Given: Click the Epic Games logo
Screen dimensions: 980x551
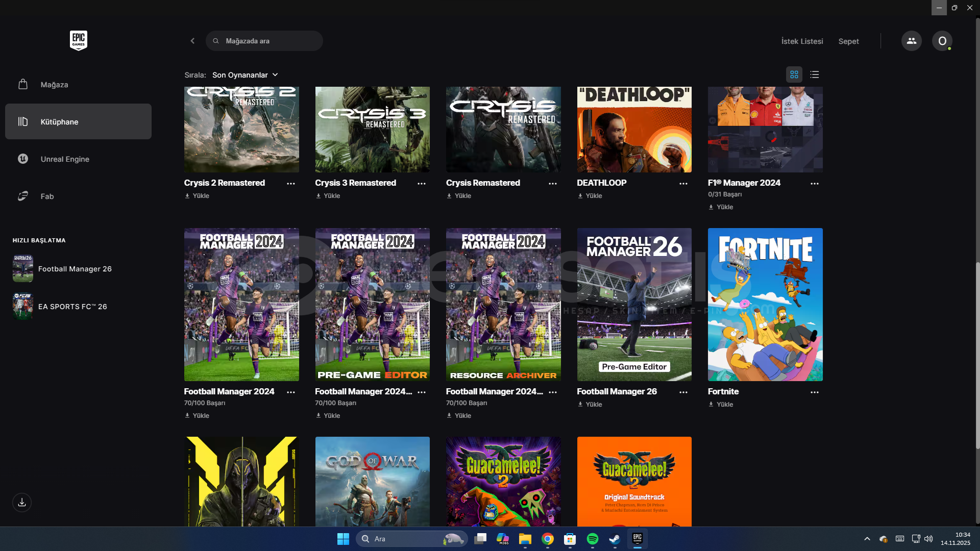Looking at the screenshot, I should pos(78,40).
